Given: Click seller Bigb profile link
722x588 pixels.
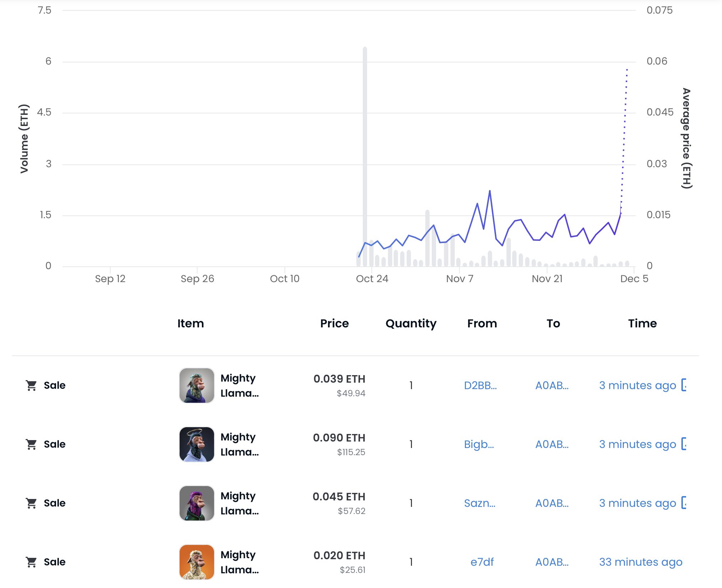Looking at the screenshot, I should click(x=479, y=444).
